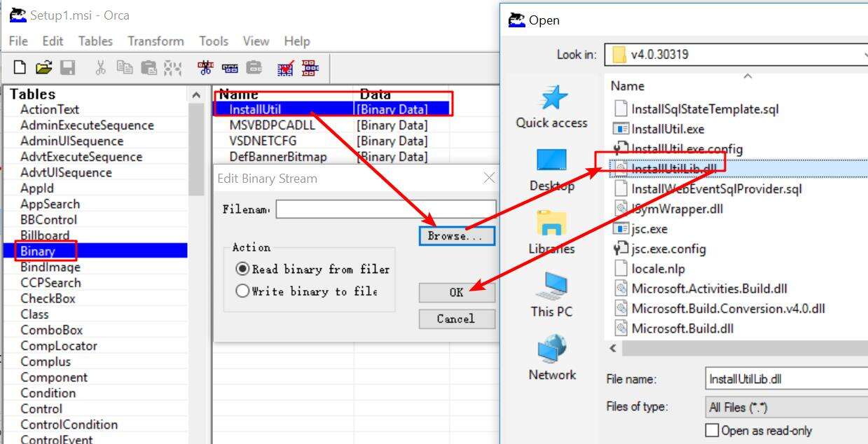This screenshot has height=444, width=868.
Task: Open the Transform menu in Orca
Action: point(156,41)
